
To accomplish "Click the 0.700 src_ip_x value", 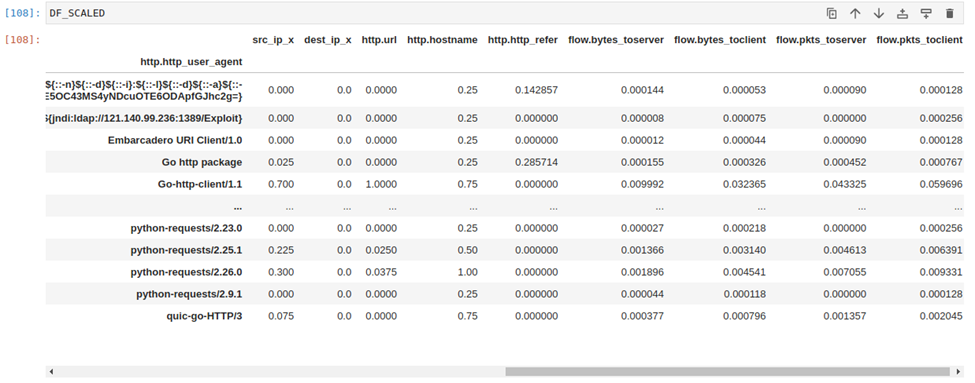I will click(x=281, y=184).
